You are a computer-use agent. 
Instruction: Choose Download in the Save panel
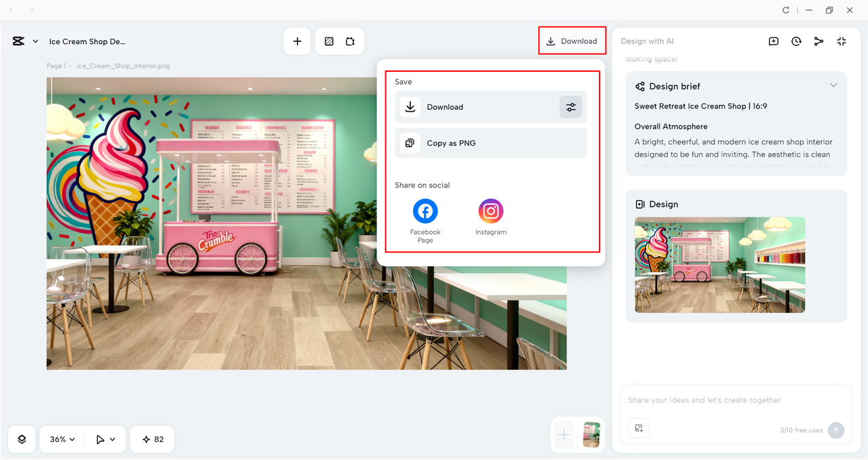click(x=491, y=107)
